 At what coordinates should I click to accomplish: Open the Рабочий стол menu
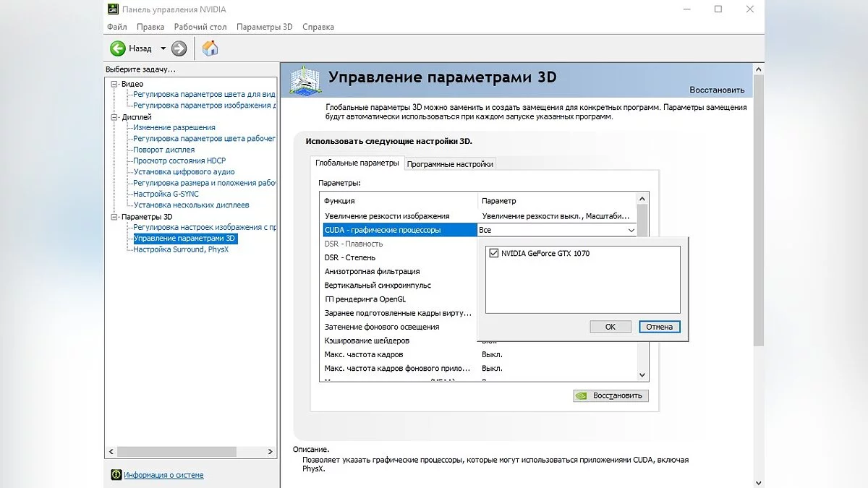tap(200, 27)
